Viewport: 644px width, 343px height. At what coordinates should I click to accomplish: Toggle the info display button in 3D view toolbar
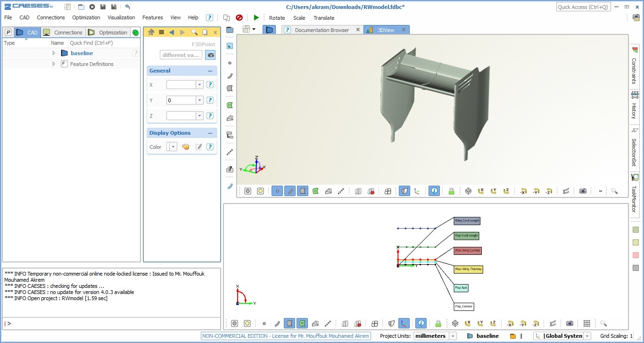pos(434,191)
